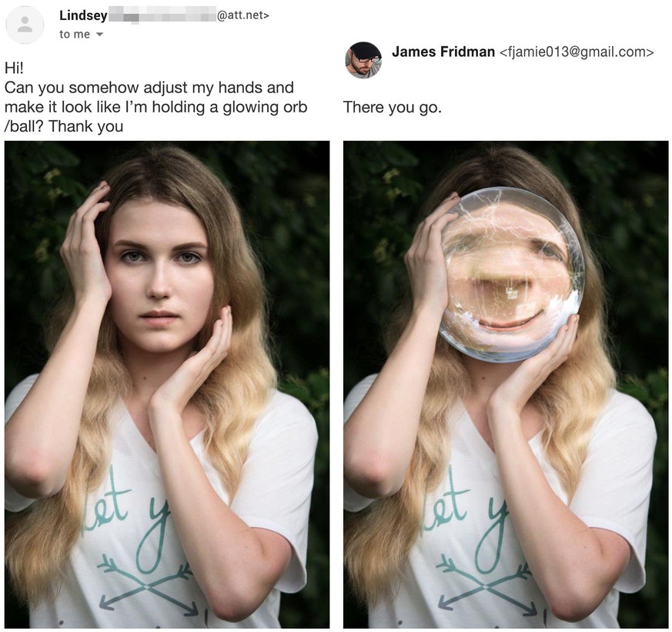The width and height of the screenshot is (672, 632).
Task: Click the 'Hi!' greeting line
Action: pos(15,67)
